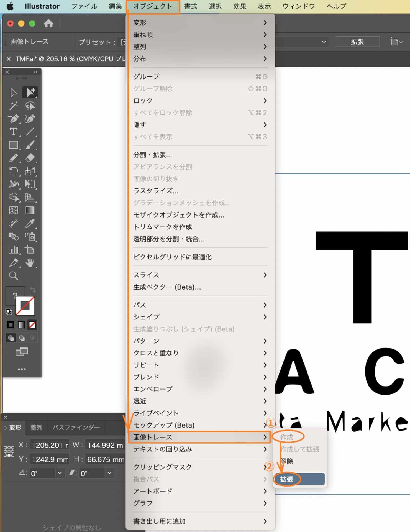Open the ウィンドウ menu
This screenshot has height=532, width=410.
pos(299,6)
